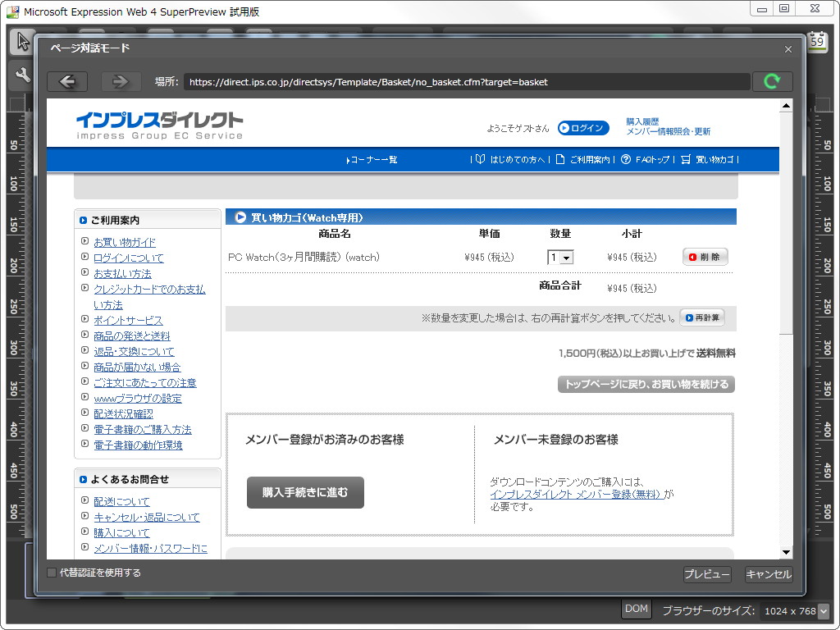
Task: Reload the page with the green refresh icon
Action: pos(772,81)
